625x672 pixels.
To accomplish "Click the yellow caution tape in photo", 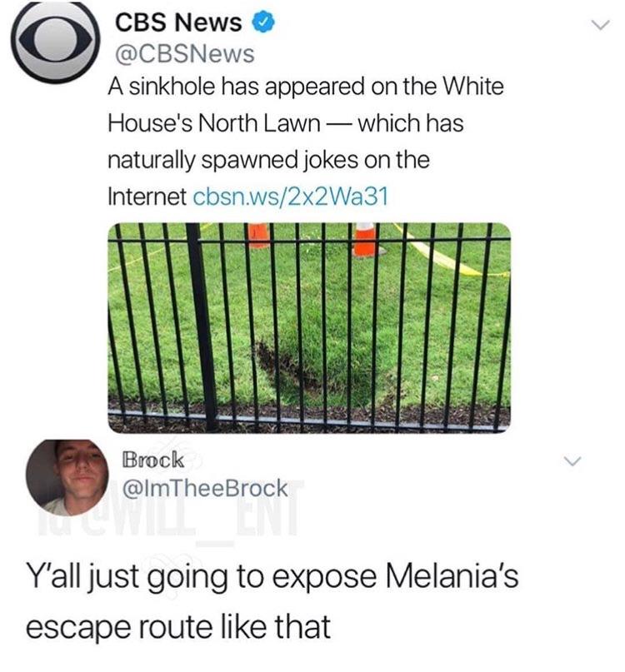I will pyautogui.click(x=450, y=253).
